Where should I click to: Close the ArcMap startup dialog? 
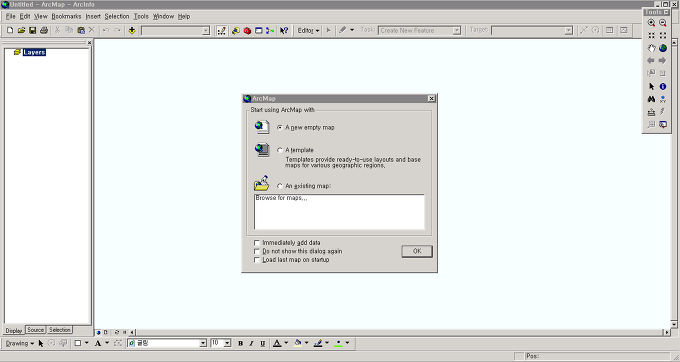point(432,98)
